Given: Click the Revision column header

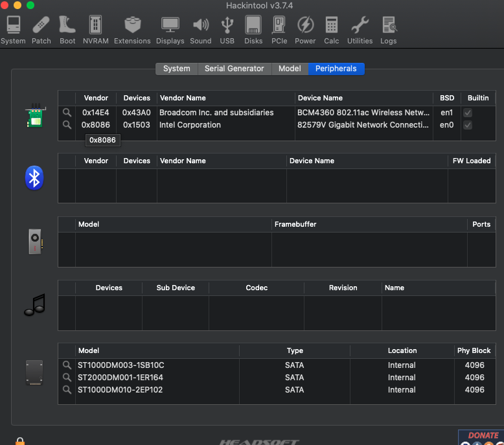Looking at the screenshot, I should [343, 288].
